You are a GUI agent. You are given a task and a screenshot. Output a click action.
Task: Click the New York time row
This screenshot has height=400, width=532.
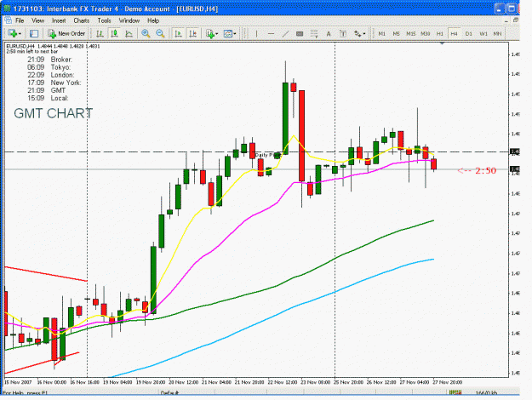(54, 83)
